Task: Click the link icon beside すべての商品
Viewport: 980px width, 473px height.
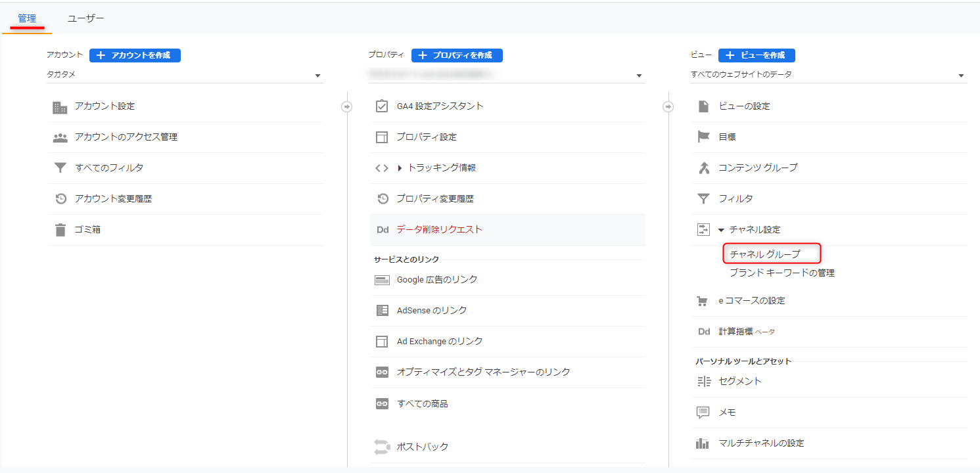Action: [x=382, y=404]
